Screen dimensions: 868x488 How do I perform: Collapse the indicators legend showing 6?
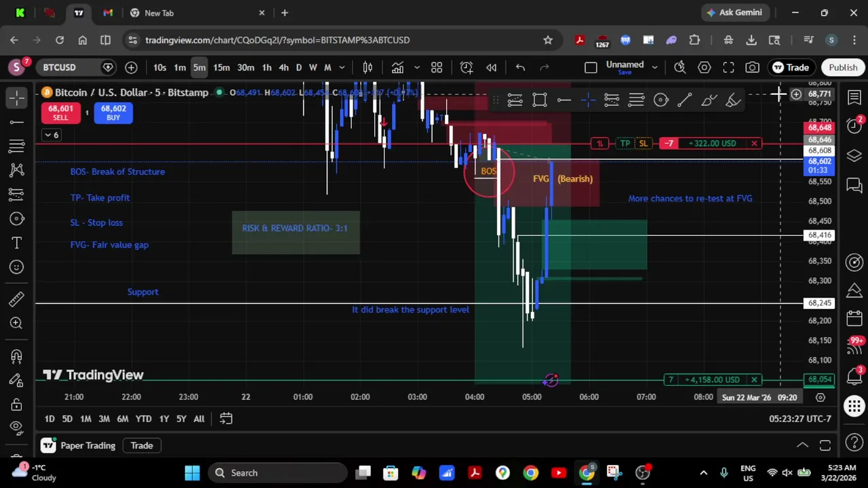[x=52, y=135]
